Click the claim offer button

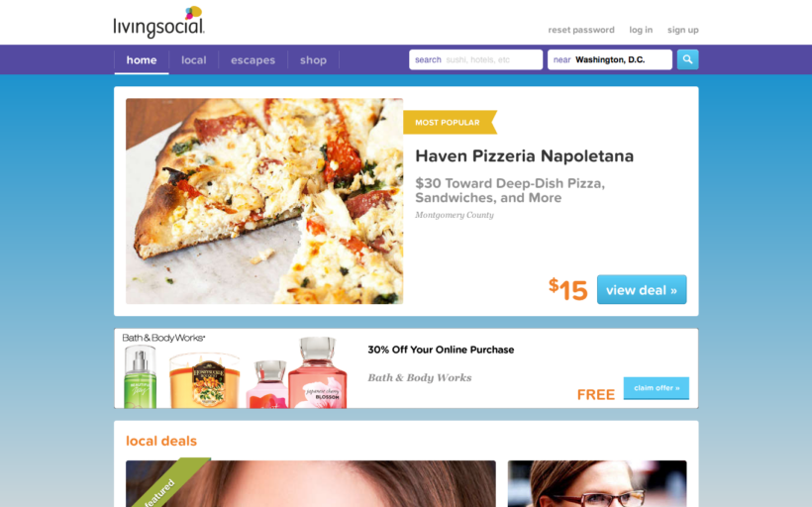tap(657, 388)
